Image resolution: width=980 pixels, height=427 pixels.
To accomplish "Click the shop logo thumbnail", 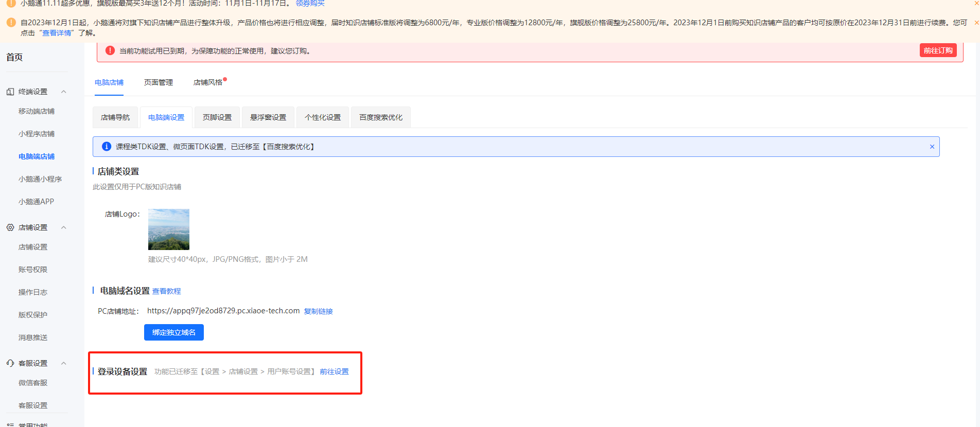I will click(x=169, y=229).
